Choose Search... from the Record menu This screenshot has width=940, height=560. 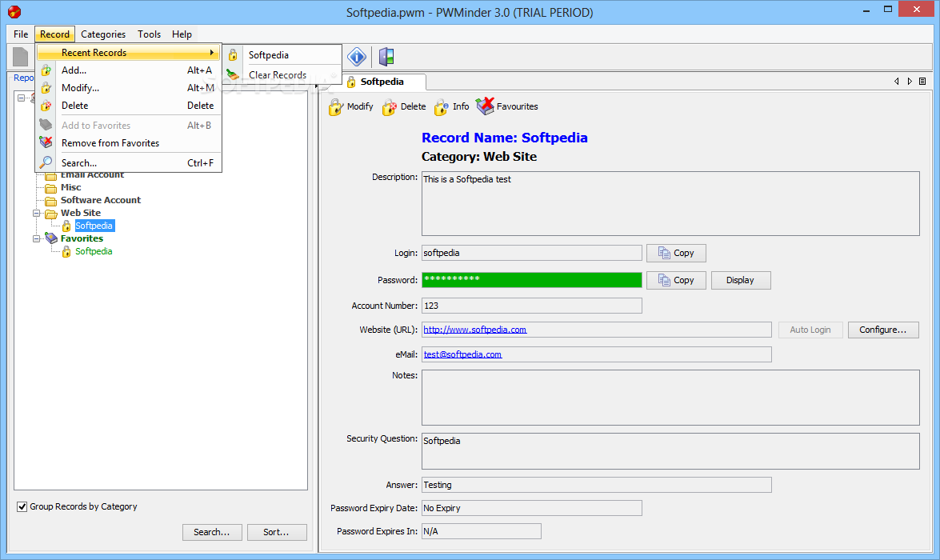129,163
